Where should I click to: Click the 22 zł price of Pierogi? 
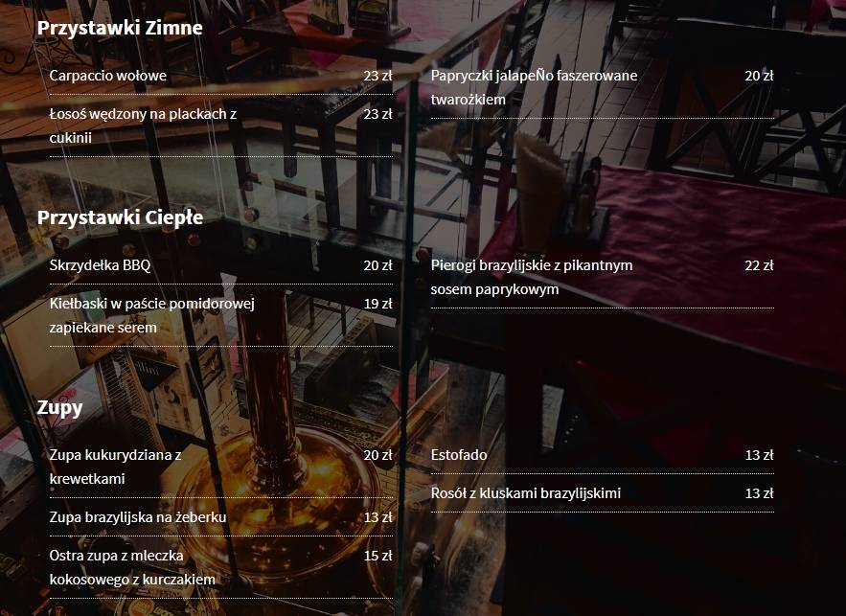(759, 265)
